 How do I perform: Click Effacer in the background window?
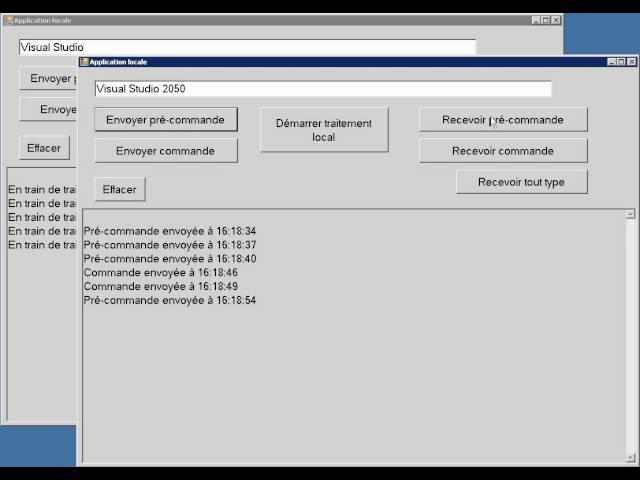pyautogui.click(x=44, y=147)
